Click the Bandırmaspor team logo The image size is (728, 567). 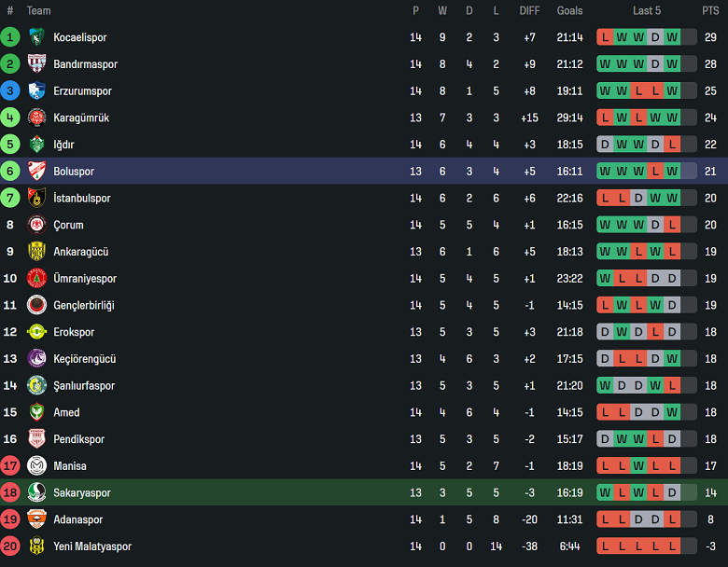coord(36,64)
